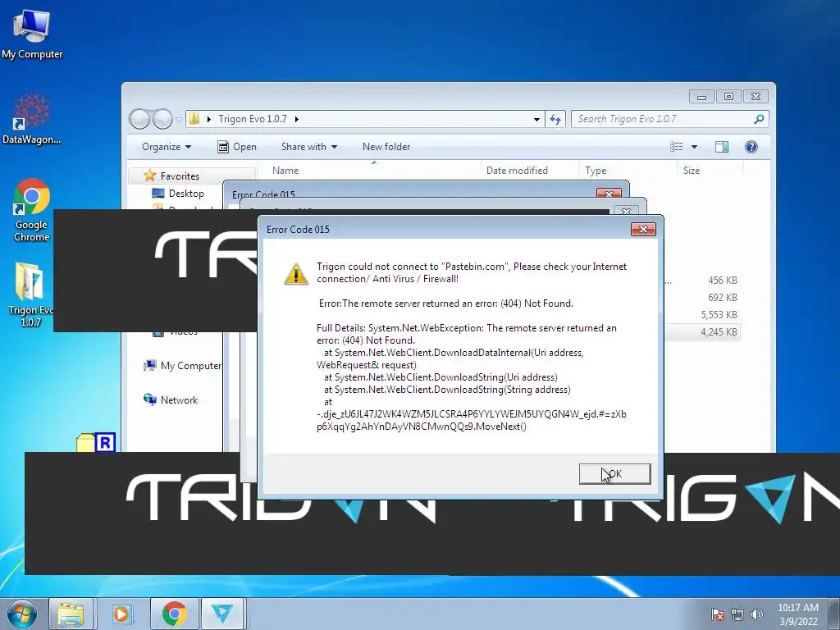Select the file row sized 5,553 KB
This screenshot has height=630, width=840.
(702, 315)
